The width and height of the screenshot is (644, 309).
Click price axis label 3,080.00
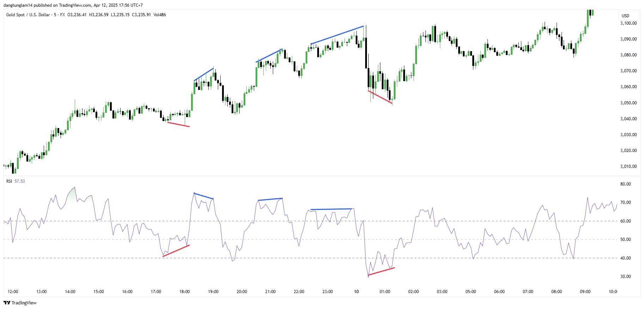coord(628,55)
